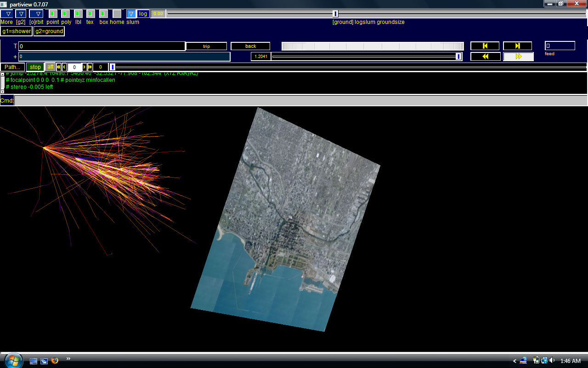Click the home view button
Viewport: 588px width, 368px height.
click(117, 14)
